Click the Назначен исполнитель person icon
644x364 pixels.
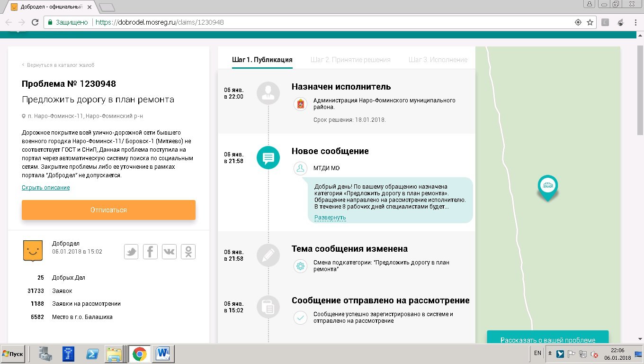(268, 93)
